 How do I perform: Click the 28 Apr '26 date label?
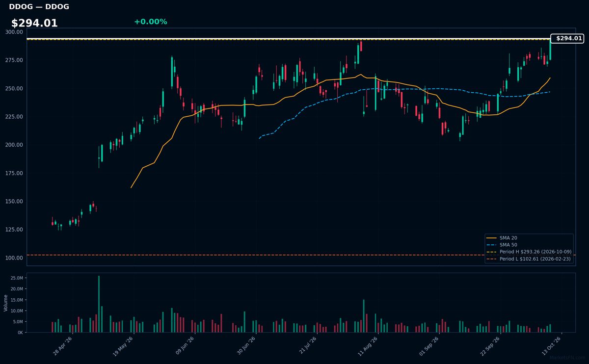[62, 346]
